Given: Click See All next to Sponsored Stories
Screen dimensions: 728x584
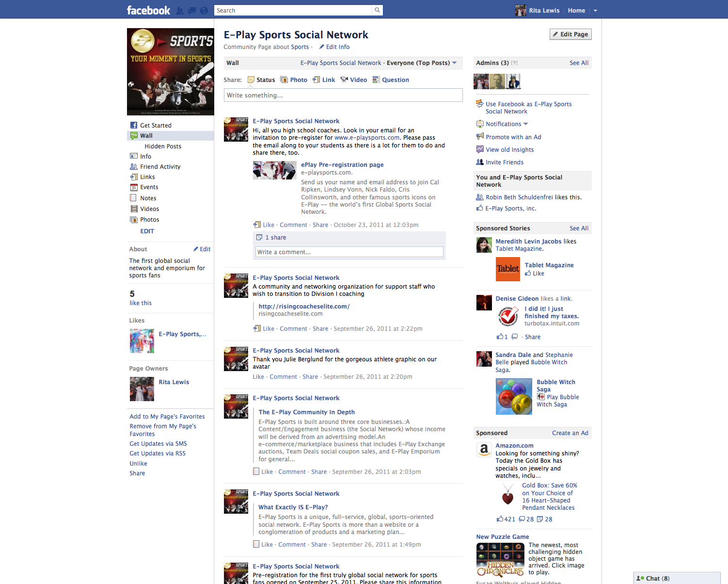Looking at the screenshot, I should (x=579, y=228).
